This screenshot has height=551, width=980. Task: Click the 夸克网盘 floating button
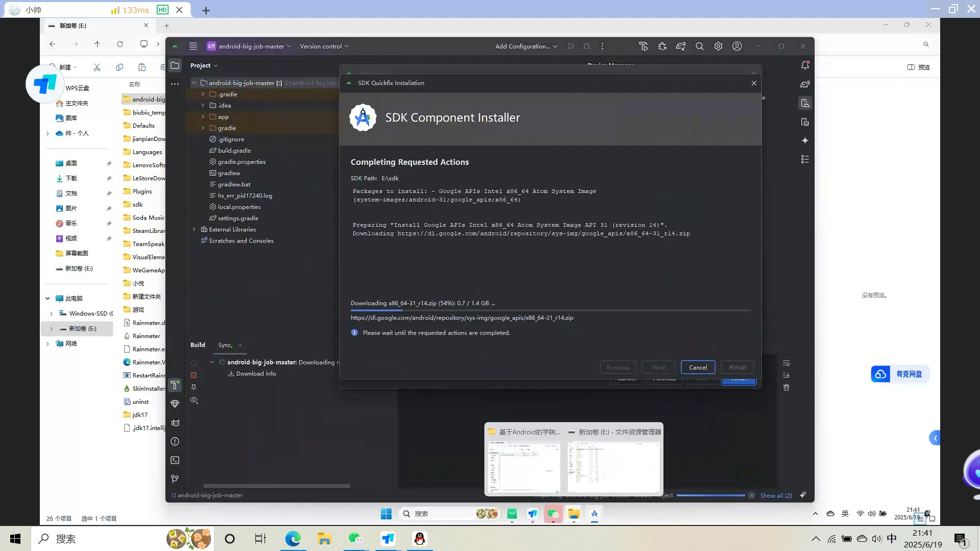[x=899, y=374]
